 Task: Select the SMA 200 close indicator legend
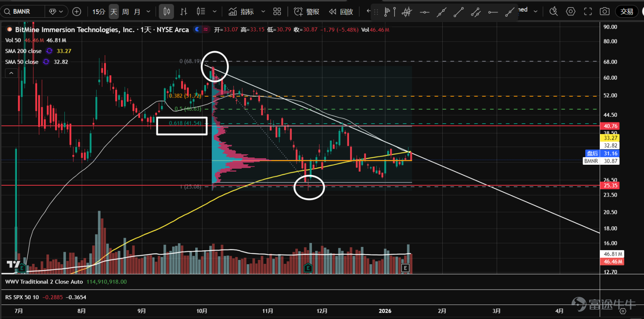click(23, 51)
